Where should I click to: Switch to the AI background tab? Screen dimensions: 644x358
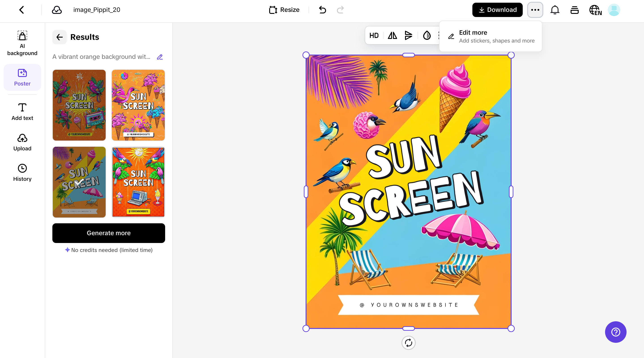pos(22,43)
